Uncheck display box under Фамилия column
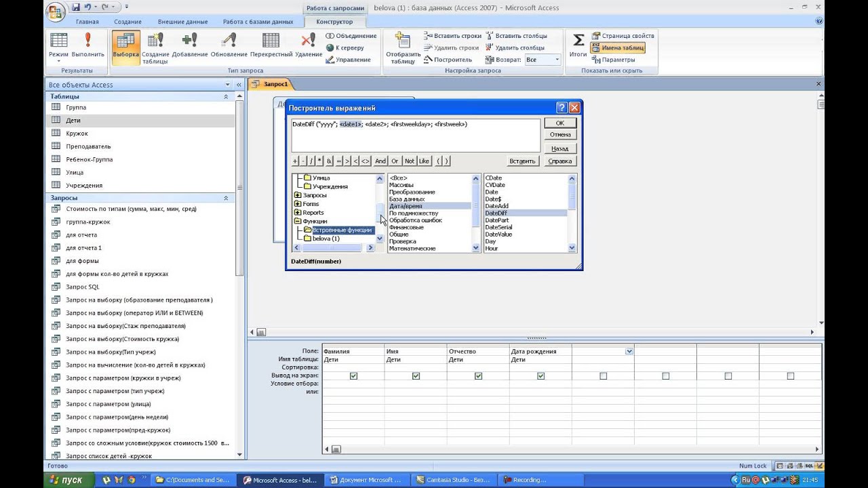868x488 pixels. tap(353, 375)
